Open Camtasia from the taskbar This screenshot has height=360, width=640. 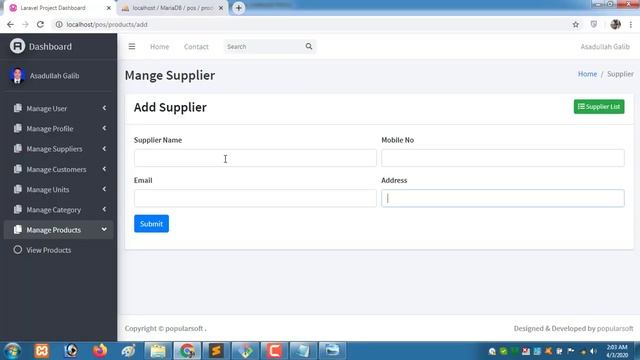coord(274,351)
